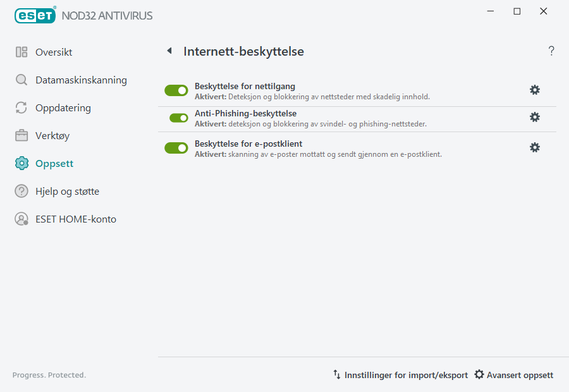
Task: Click the Oppsett gear icon in sidebar
Action: pyautogui.click(x=21, y=163)
